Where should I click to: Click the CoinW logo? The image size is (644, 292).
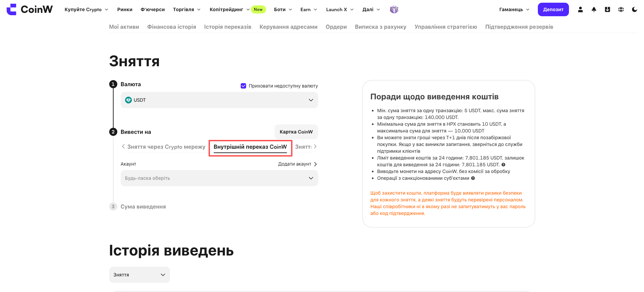pyautogui.click(x=30, y=9)
